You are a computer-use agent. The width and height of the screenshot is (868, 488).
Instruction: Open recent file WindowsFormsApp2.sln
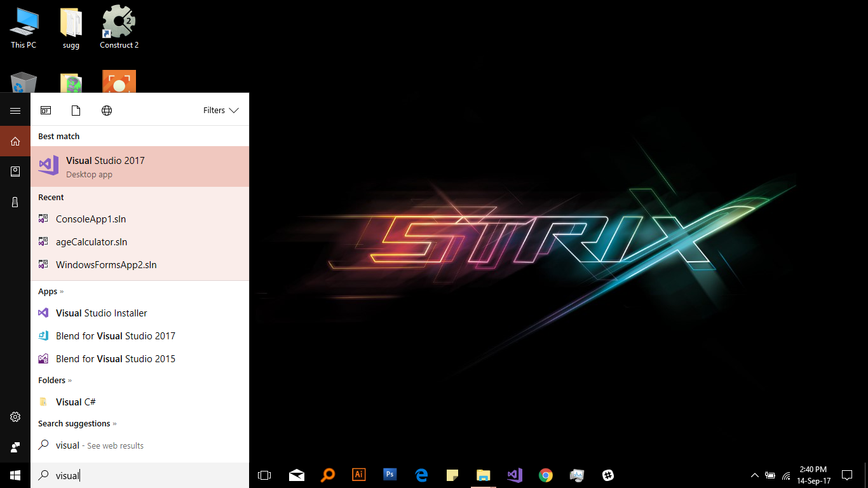click(x=140, y=265)
